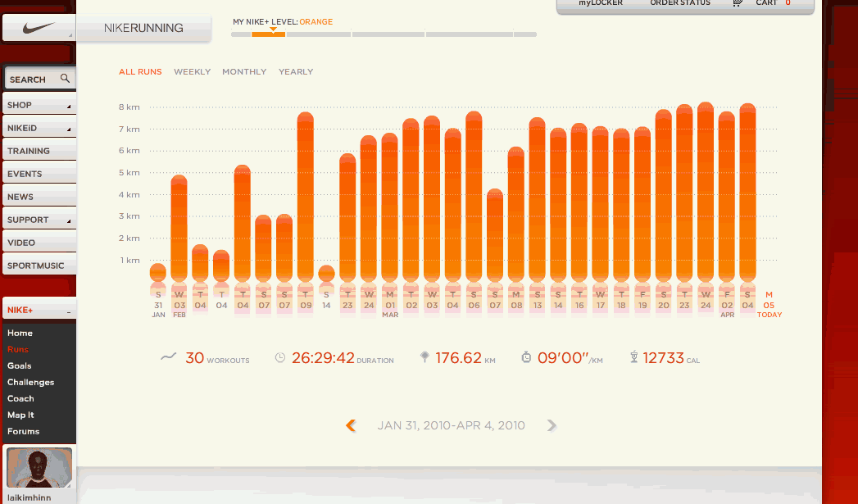This screenshot has width=858, height=504.
Task: Click the search magnifier icon
Action: coord(65,78)
